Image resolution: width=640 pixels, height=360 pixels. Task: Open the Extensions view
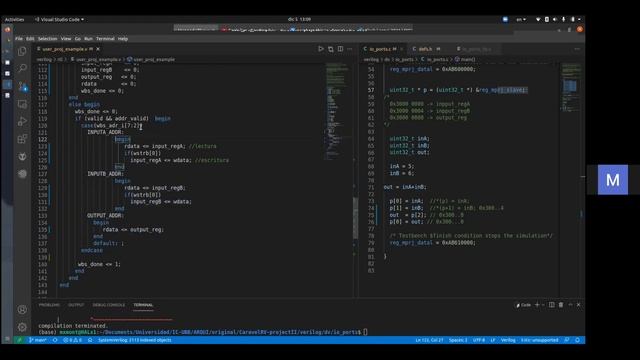[x=22, y=139]
